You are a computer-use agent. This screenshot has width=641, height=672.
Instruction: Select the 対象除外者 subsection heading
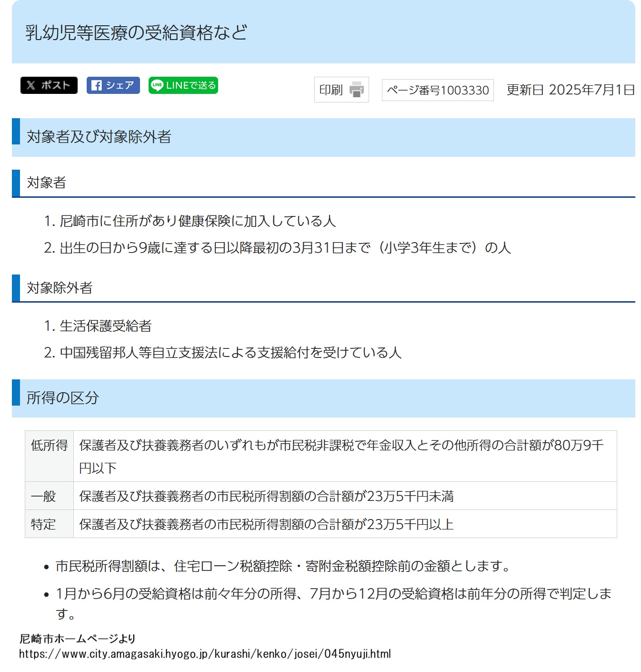click(x=60, y=288)
